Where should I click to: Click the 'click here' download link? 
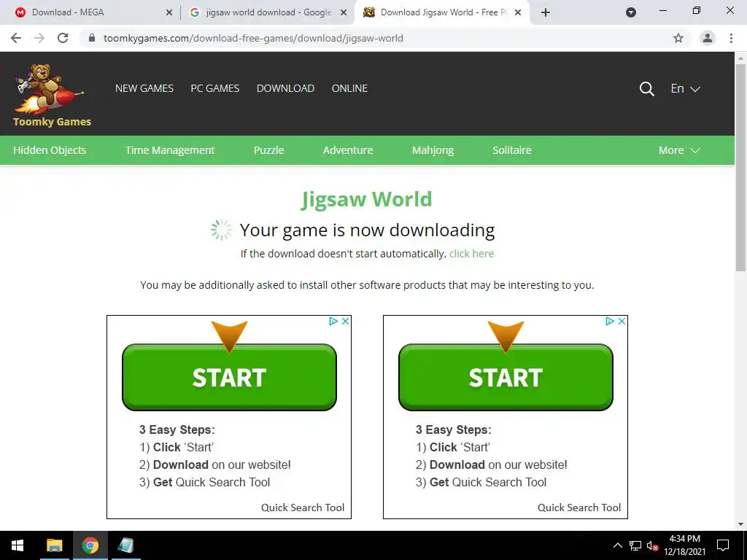472,254
